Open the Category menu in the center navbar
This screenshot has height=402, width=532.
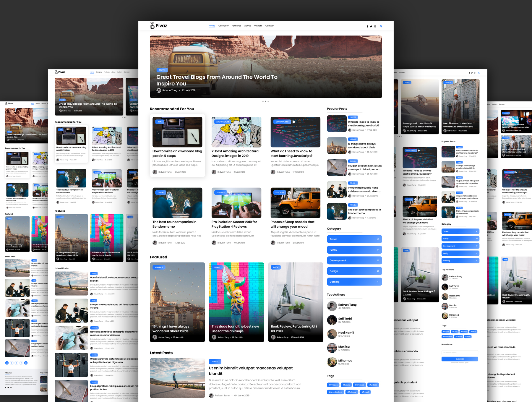[x=223, y=26]
